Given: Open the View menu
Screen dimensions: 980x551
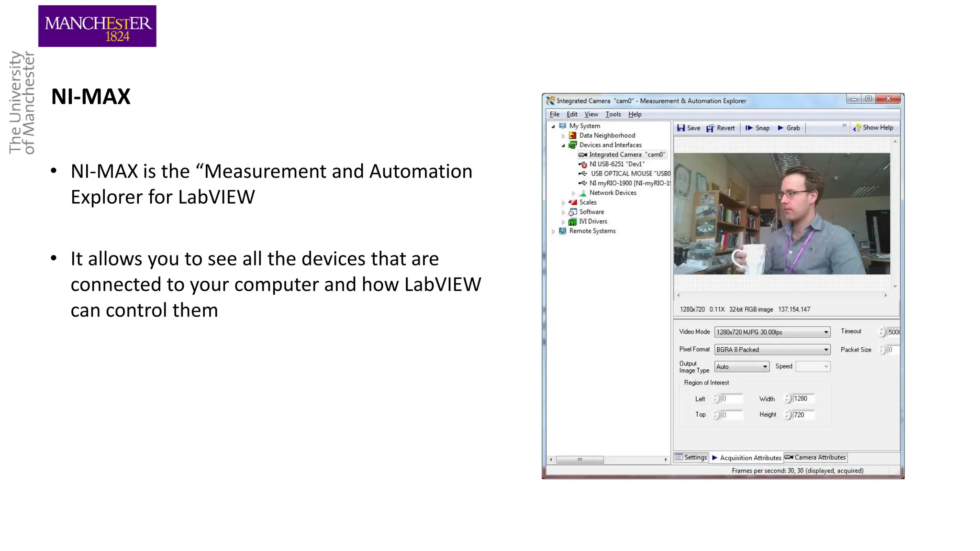Looking at the screenshot, I should 591,114.
